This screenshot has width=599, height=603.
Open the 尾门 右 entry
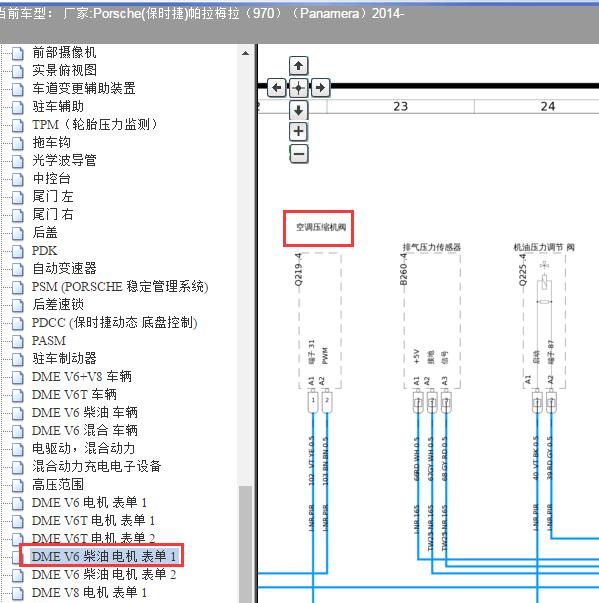pyautogui.click(x=53, y=214)
